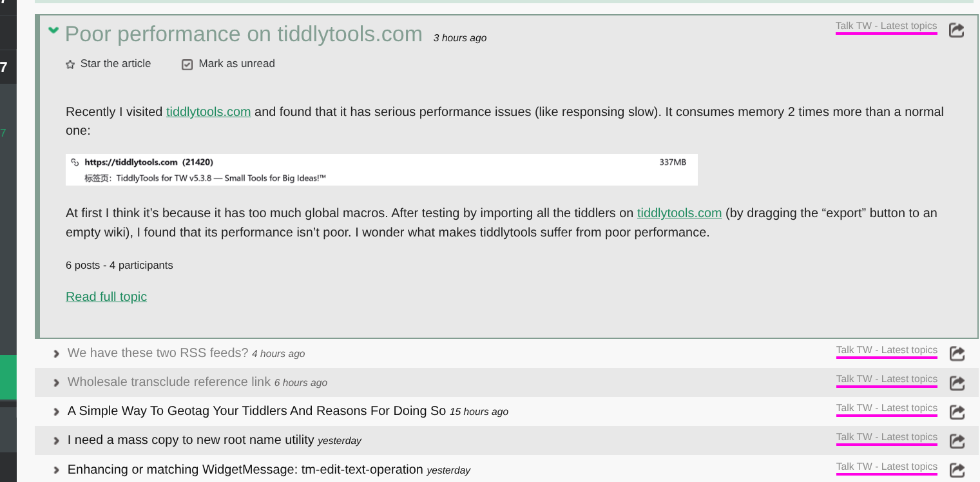Open the Enhancing or matching WidgetMessage entry

(x=245, y=470)
